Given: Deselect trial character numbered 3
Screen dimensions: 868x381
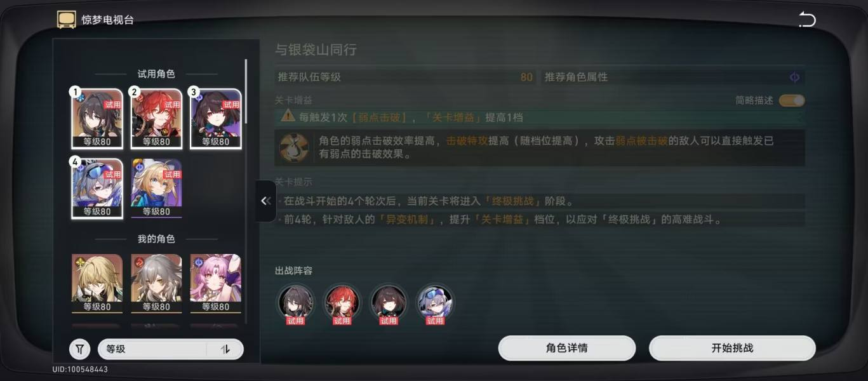Looking at the screenshot, I should point(216,119).
